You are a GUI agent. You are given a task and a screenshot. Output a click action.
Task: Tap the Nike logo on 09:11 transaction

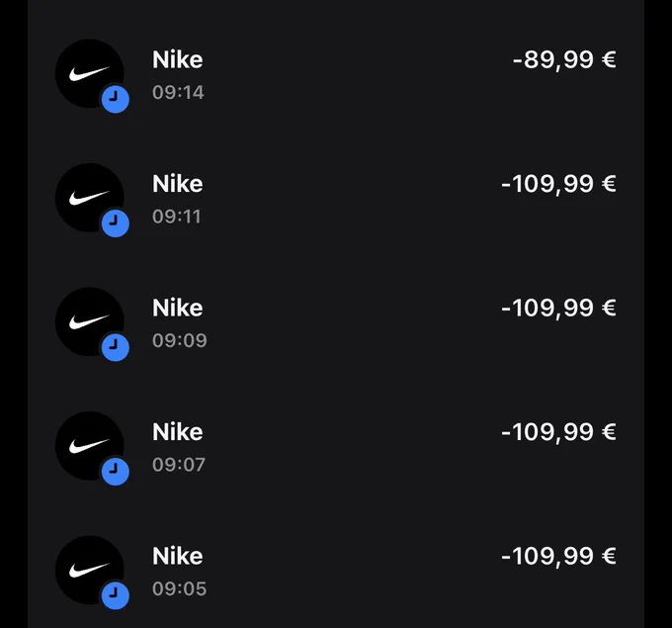tap(90, 198)
